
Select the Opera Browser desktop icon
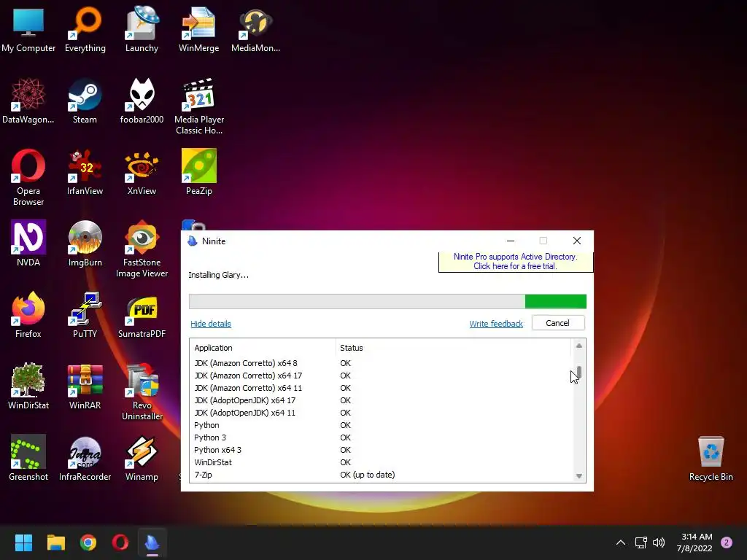coord(28,178)
